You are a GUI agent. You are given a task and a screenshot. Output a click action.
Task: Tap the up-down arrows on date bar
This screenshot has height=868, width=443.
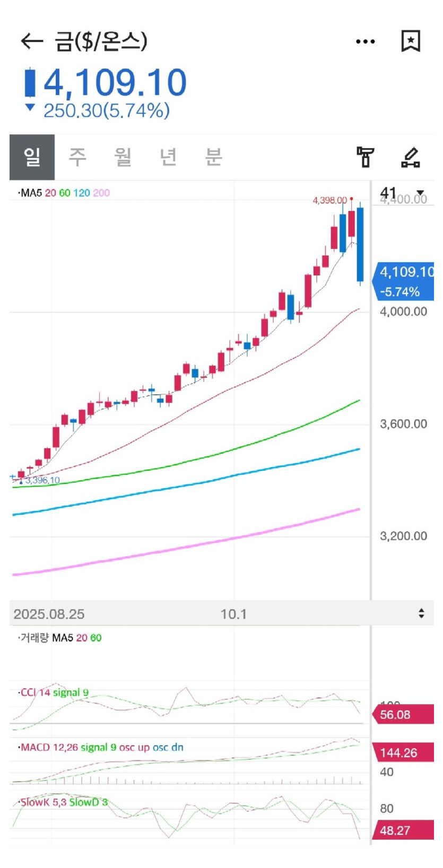[x=421, y=613]
